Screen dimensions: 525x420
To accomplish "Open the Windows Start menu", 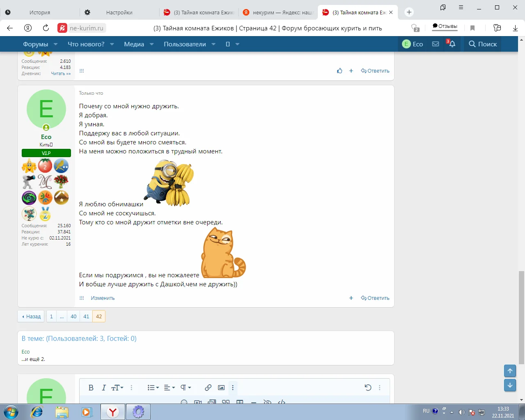I will (x=10, y=412).
